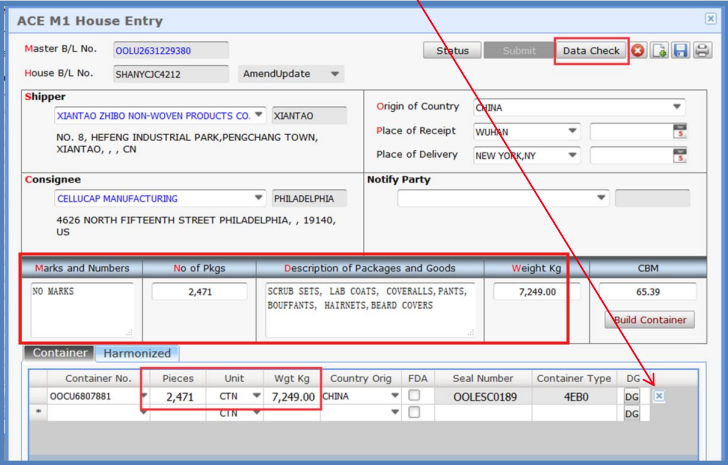The width and height of the screenshot is (728, 465).
Task: Expand the Origin of Country dropdown
Action: tap(677, 107)
